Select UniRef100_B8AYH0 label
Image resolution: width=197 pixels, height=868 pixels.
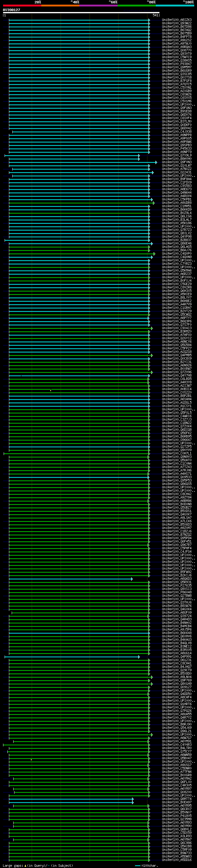point(177,159)
